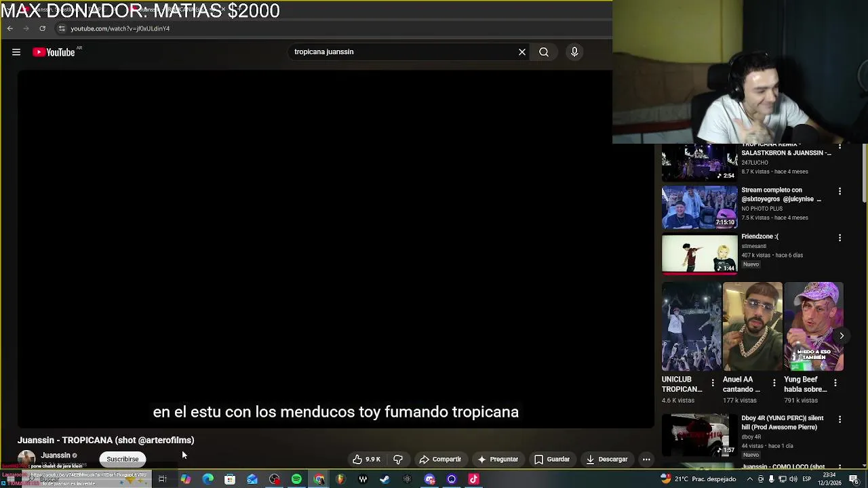Image resolution: width=868 pixels, height=488 pixels.
Task: Click the tray microphone icon
Action: (771, 479)
